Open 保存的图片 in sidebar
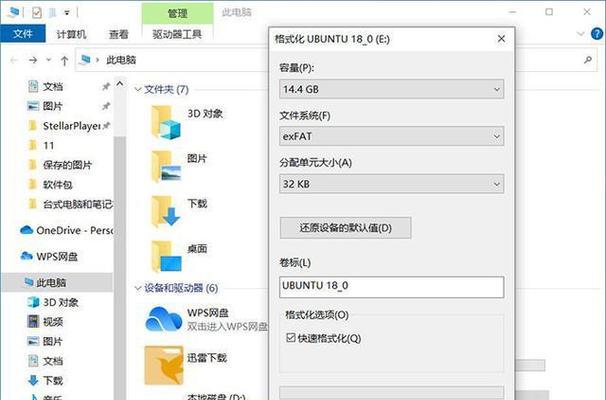The height and width of the screenshot is (400, 606). click(67, 165)
